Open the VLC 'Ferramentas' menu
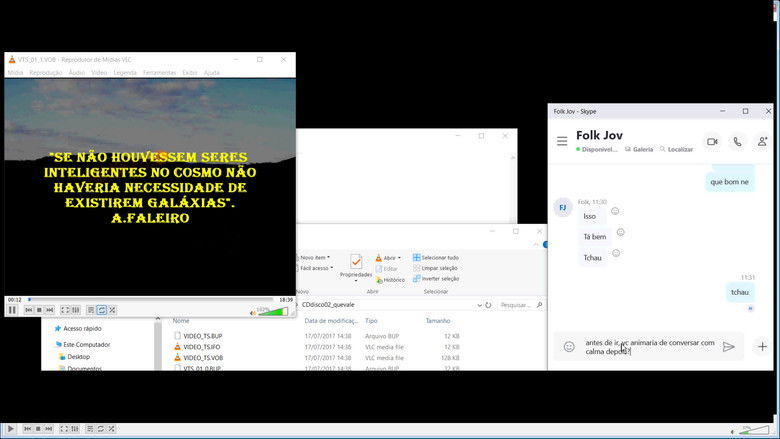 (159, 73)
